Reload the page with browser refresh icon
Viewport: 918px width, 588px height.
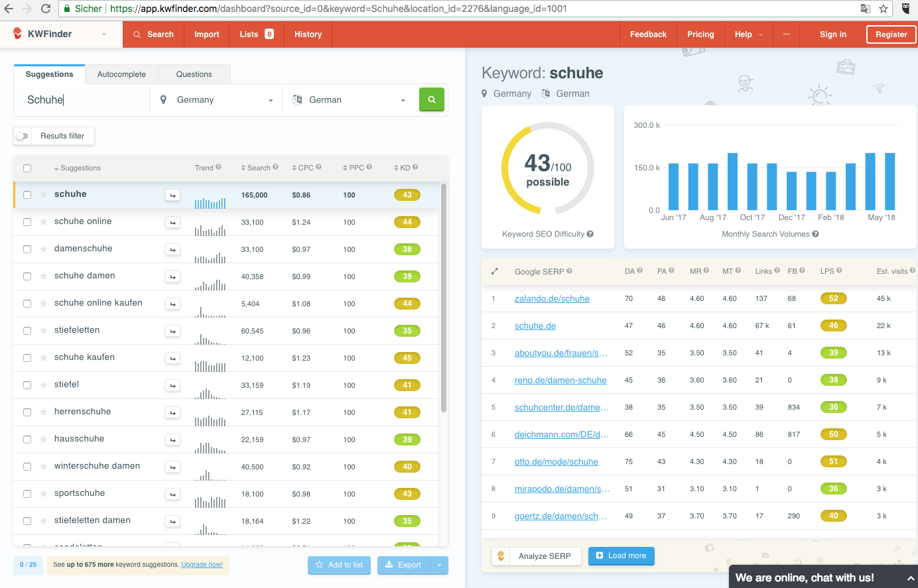pyautogui.click(x=46, y=9)
